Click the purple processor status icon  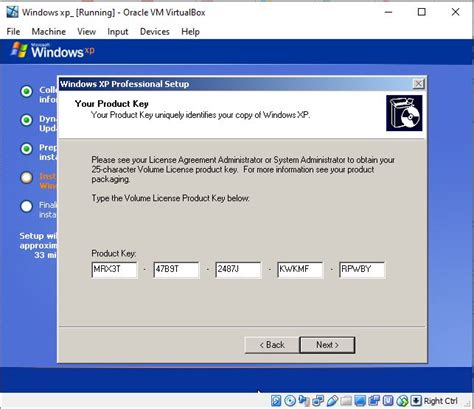click(x=388, y=400)
